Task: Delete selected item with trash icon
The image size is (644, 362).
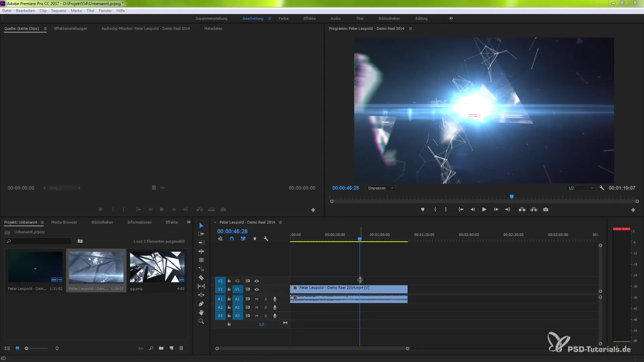Action: [181, 348]
